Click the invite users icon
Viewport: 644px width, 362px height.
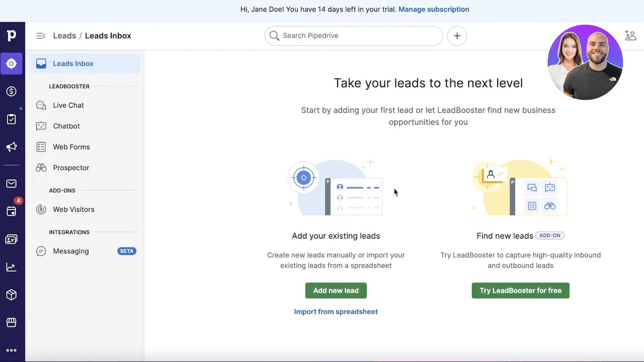[631, 36]
